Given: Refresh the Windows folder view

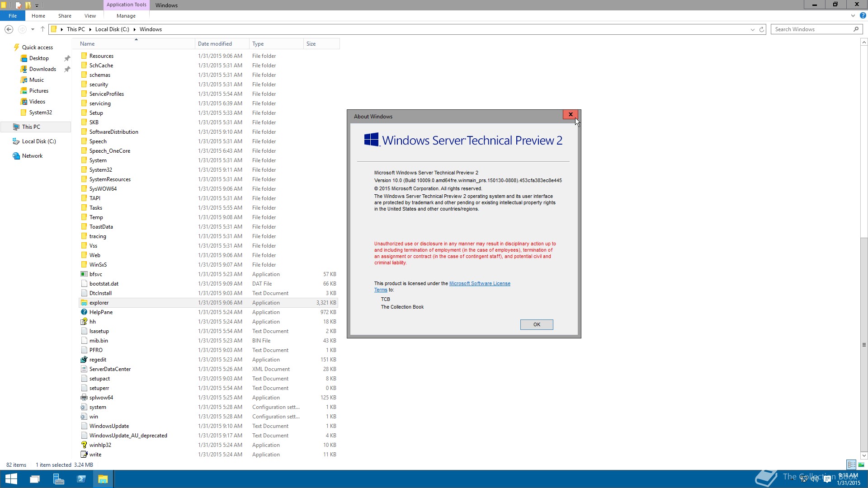Looking at the screenshot, I should point(761,29).
